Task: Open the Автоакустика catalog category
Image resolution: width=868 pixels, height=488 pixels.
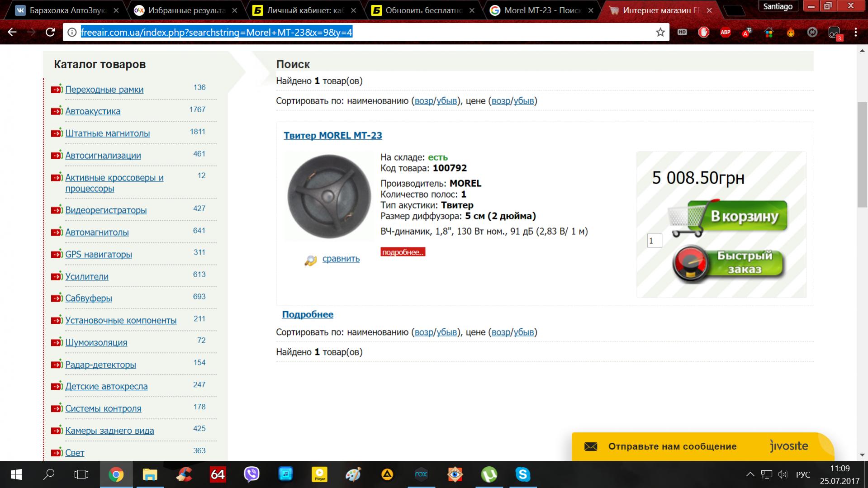Action: [x=93, y=111]
